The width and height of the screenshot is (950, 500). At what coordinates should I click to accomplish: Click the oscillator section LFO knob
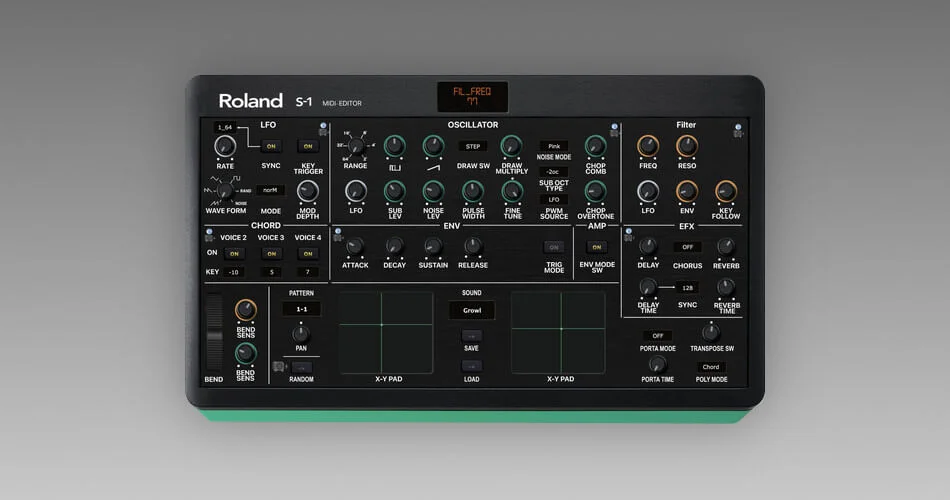[356, 191]
